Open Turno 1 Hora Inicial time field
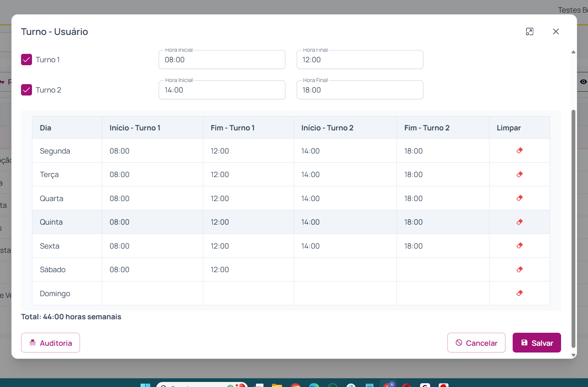The width and height of the screenshot is (588, 387). [222, 60]
